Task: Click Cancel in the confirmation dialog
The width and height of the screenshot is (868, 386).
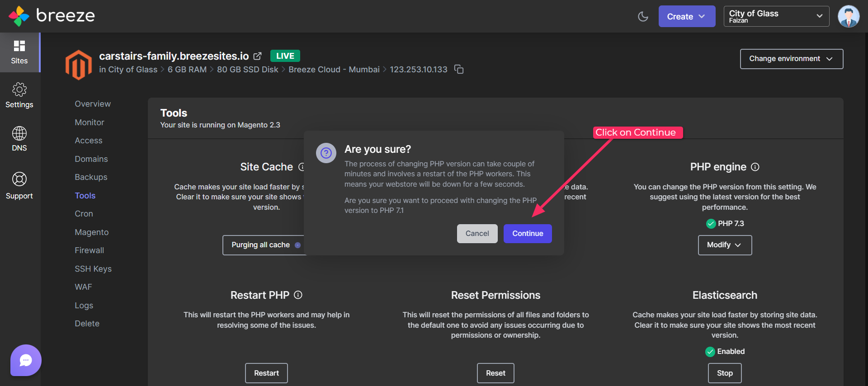Action: tap(477, 234)
